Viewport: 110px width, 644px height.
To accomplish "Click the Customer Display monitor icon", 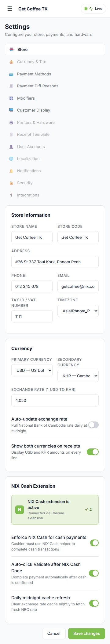I will pos(11,110).
